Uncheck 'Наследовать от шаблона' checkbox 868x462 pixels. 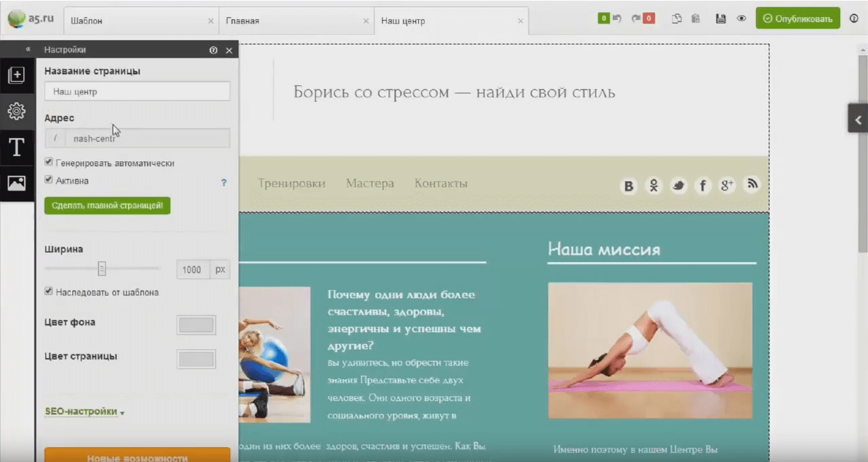49,291
